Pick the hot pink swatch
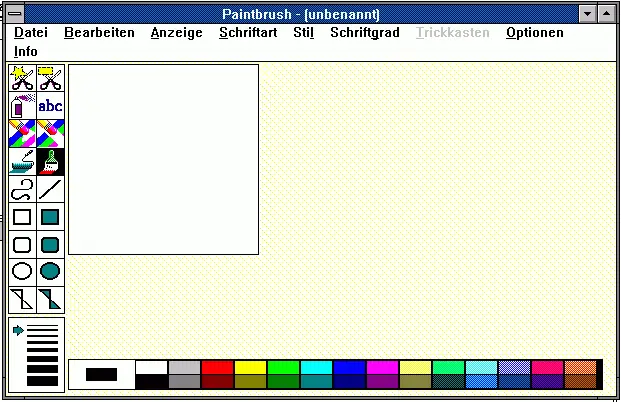 [547, 367]
